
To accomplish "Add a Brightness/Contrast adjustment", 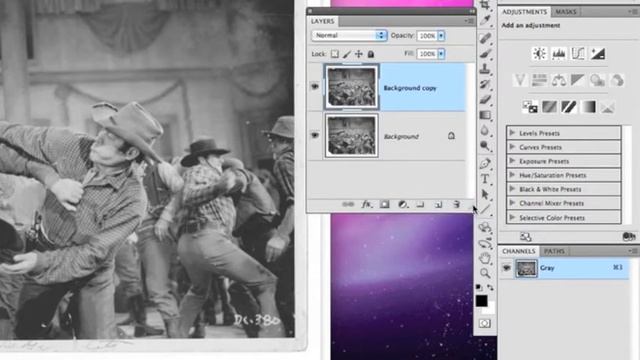I will click(x=539, y=53).
